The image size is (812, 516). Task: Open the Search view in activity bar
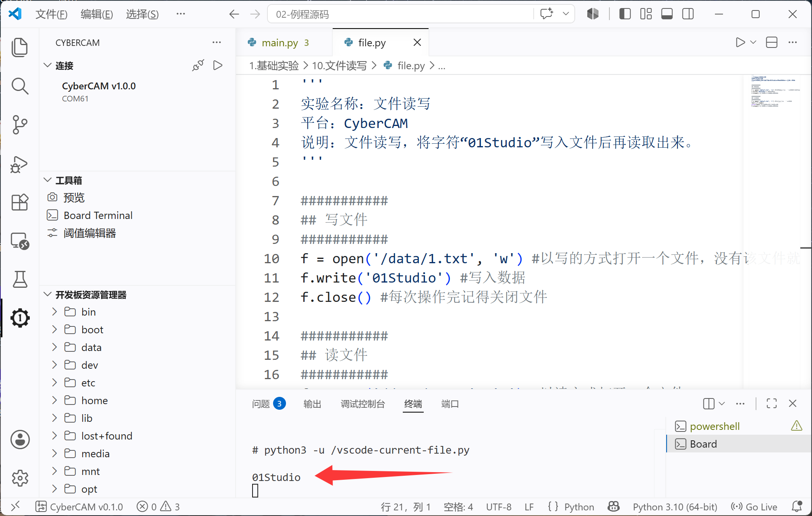(20, 86)
